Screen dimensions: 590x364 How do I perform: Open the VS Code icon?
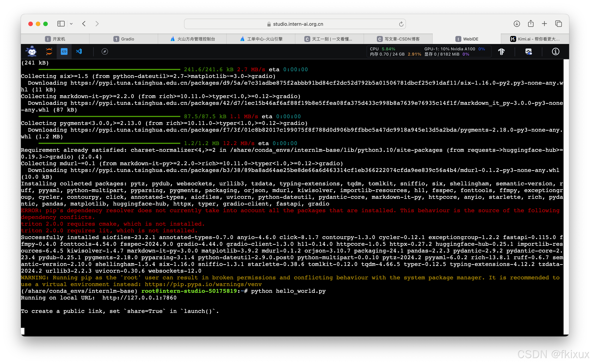(x=79, y=51)
